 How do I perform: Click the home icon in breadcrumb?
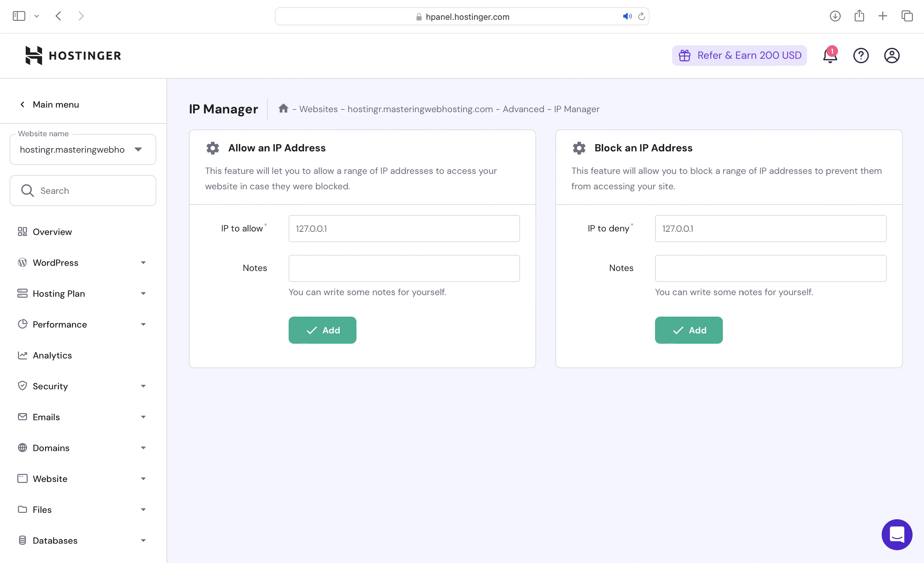(x=283, y=109)
